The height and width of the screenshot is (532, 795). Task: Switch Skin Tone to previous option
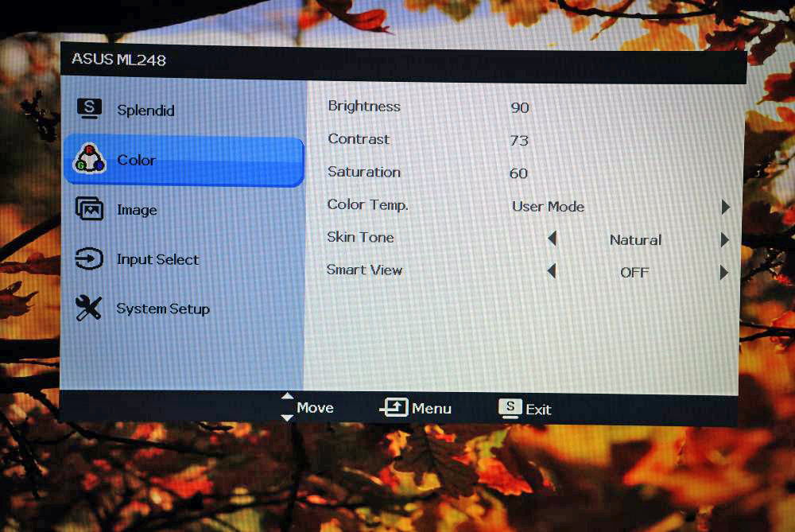pyautogui.click(x=552, y=239)
